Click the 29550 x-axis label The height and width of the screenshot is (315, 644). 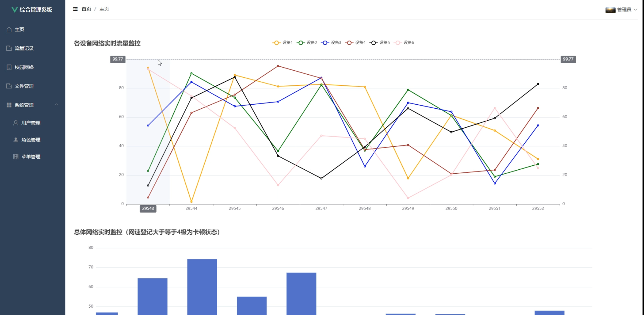tap(451, 209)
